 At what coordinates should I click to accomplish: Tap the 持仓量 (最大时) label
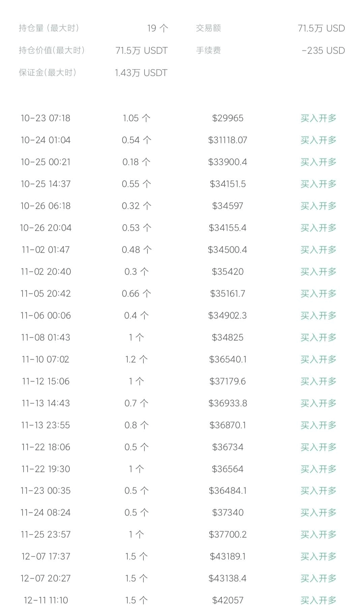(49, 28)
